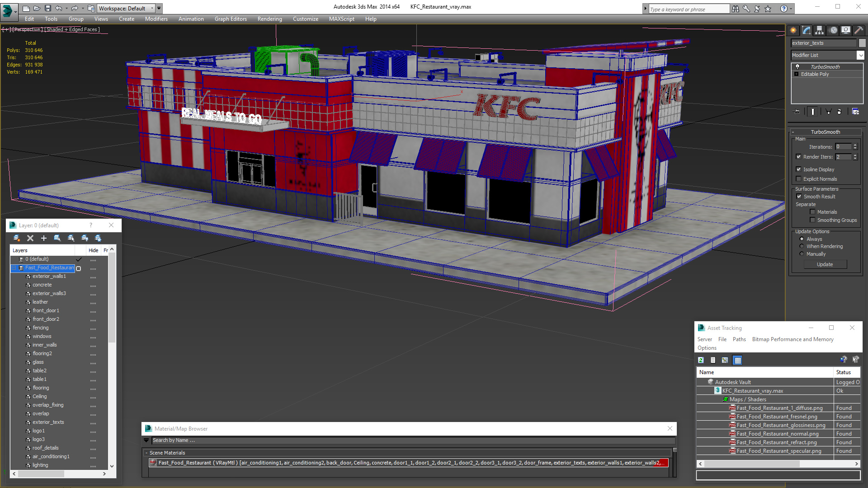Select When Rendering update option
The width and height of the screenshot is (868, 488).
pos(802,246)
